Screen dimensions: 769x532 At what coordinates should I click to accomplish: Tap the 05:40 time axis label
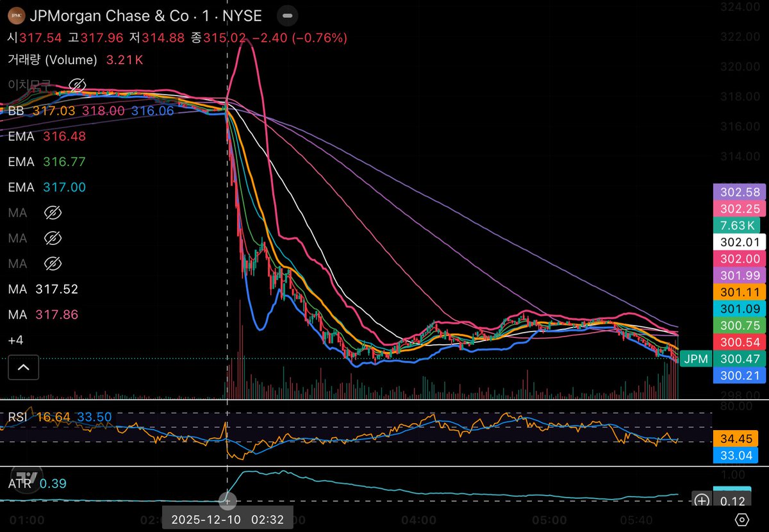click(636, 519)
